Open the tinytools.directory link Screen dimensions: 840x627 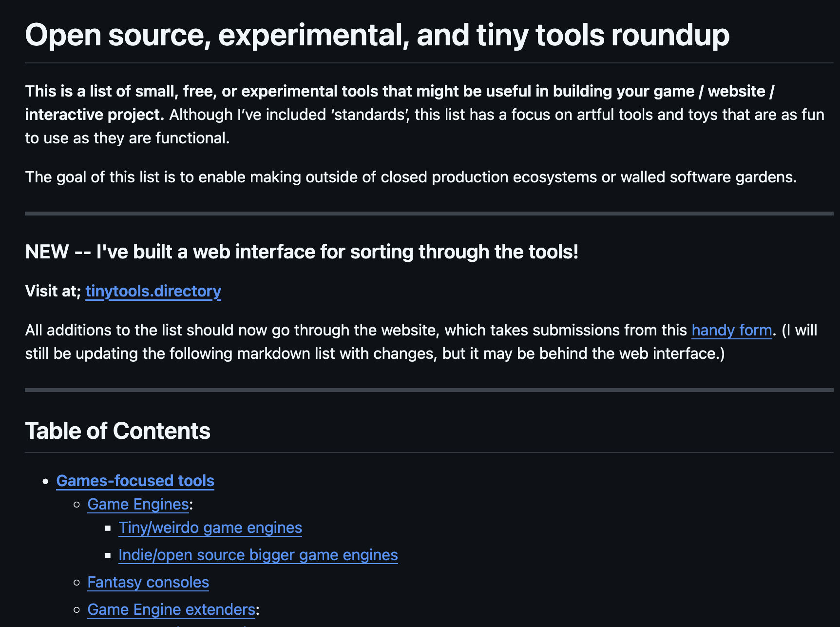click(x=153, y=291)
